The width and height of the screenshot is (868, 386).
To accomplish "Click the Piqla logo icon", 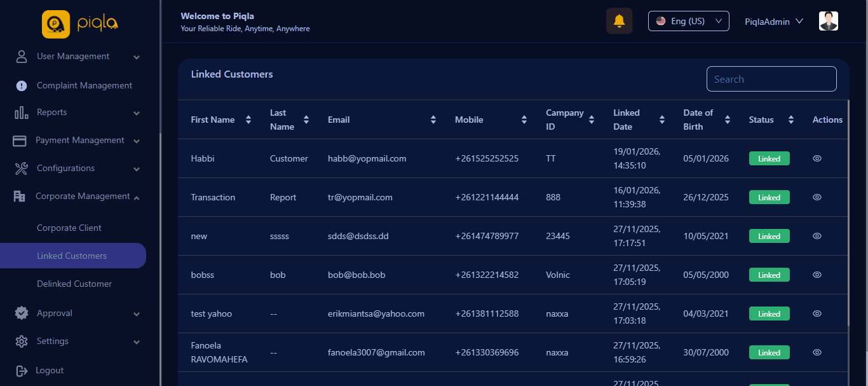I will click(x=56, y=24).
